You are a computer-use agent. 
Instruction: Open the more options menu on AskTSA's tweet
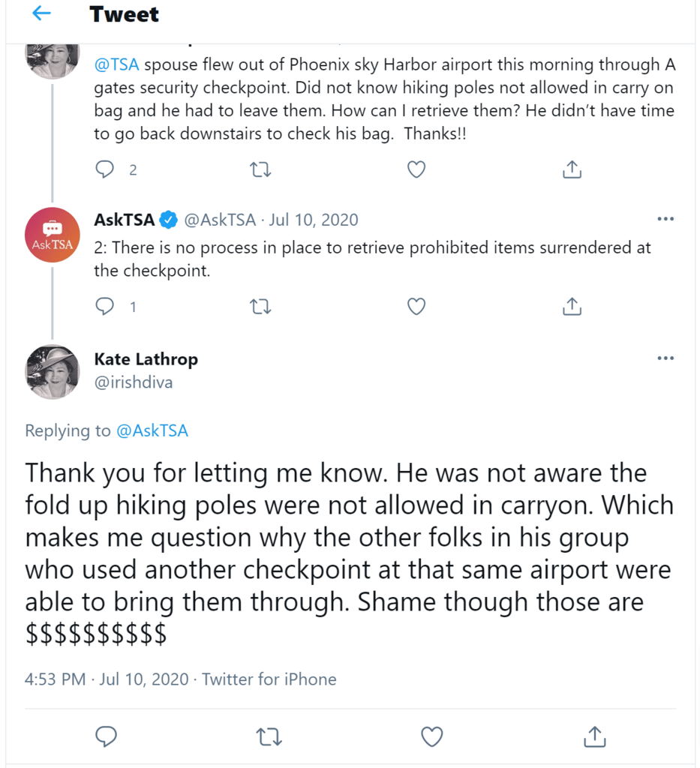[x=665, y=218]
